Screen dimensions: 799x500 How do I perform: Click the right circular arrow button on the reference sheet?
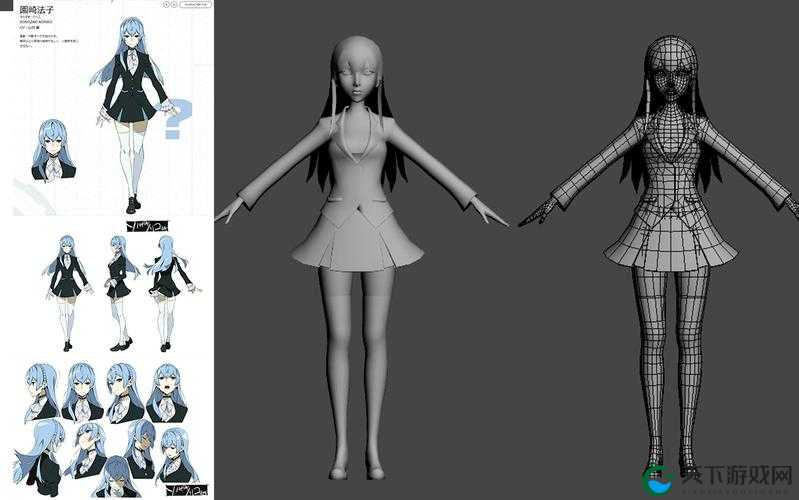174,5
